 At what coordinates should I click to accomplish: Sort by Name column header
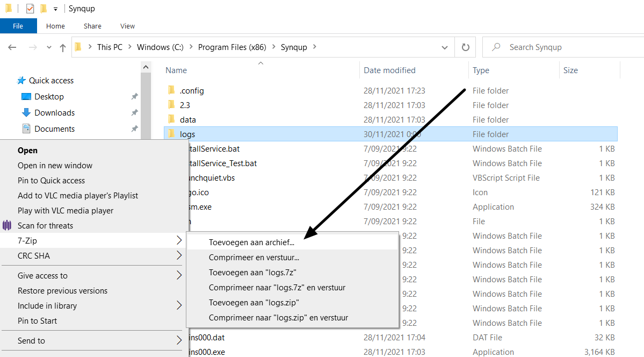coord(176,70)
